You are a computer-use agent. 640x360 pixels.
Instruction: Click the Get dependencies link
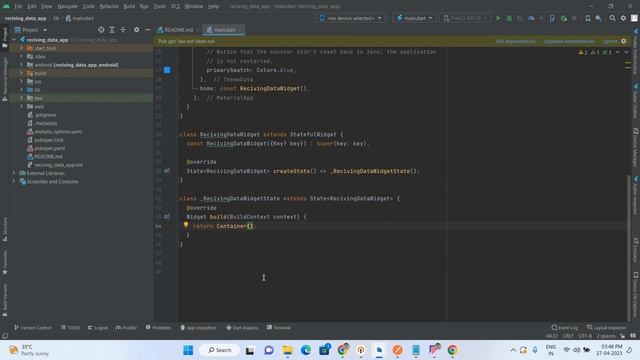click(516, 41)
